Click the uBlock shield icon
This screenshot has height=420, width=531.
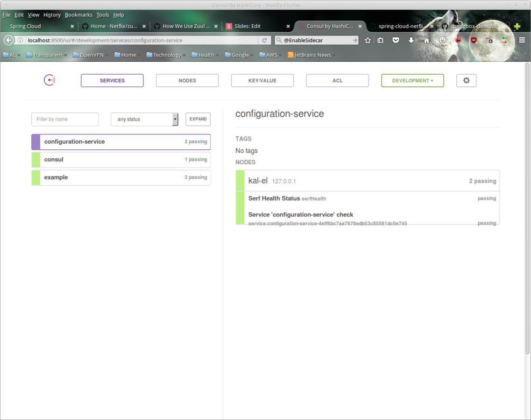tap(474, 40)
